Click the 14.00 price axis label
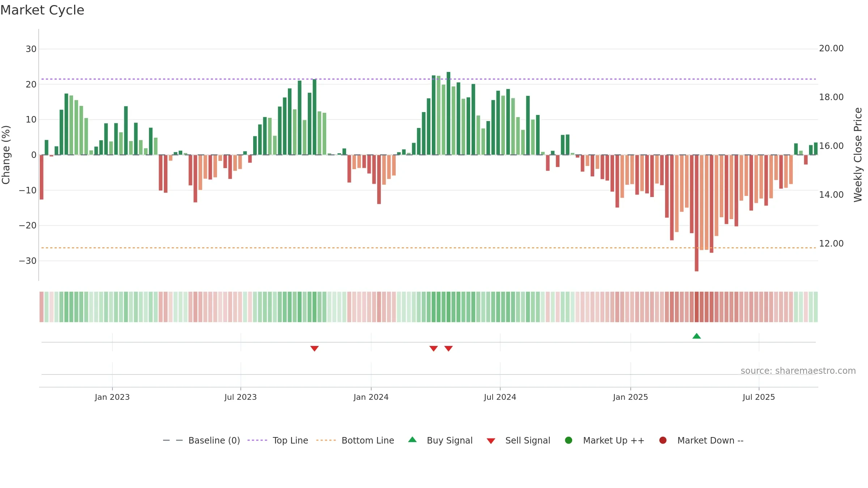The image size is (868, 488). click(x=831, y=195)
